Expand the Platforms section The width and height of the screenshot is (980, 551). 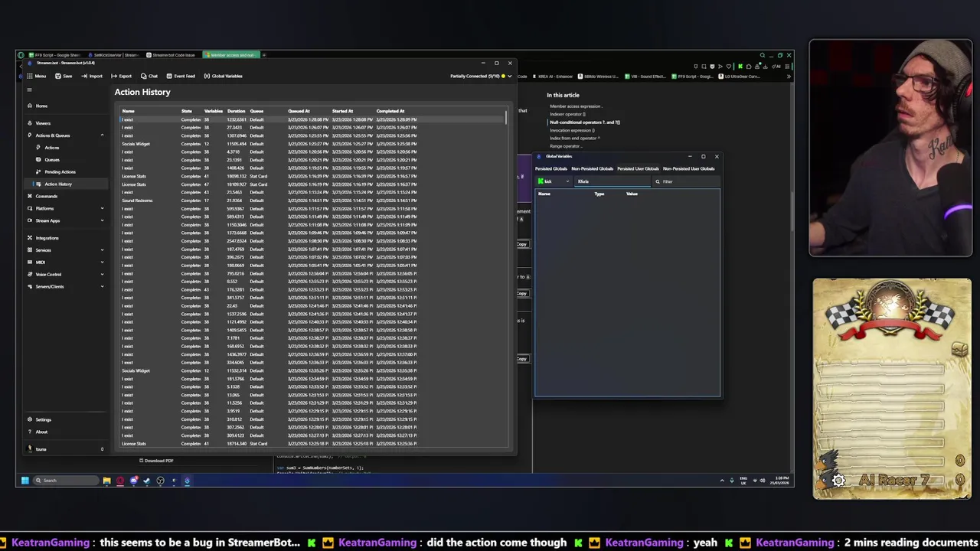(x=65, y=208)
